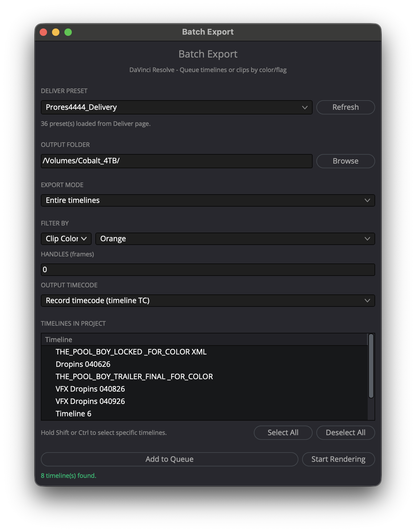Image resolution: width=416 pixels, height=532 pixels.
Task: Open the Deliver Preset dropdown
Action: coord(176,107)
